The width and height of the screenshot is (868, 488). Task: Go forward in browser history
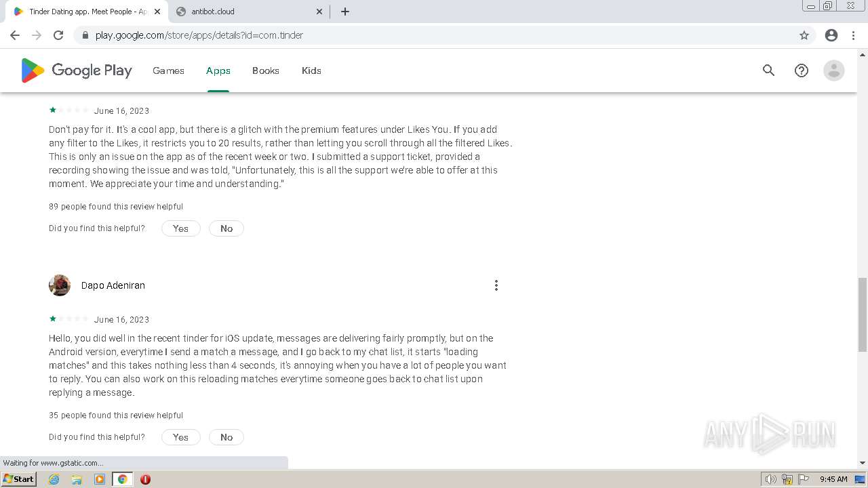point(37,35)
